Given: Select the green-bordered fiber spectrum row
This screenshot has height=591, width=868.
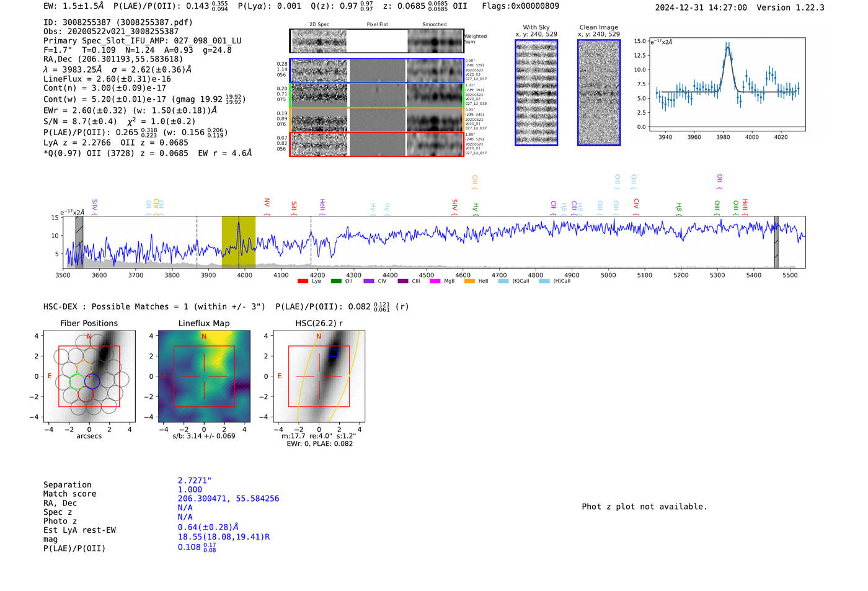Looking at the screenshot, I should tap(376, 95).
